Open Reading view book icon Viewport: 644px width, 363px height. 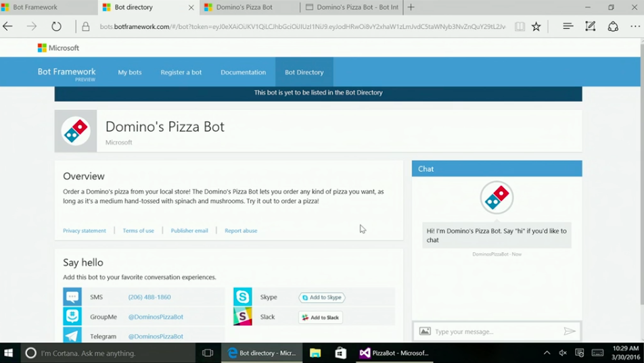[x=520, y=26]
